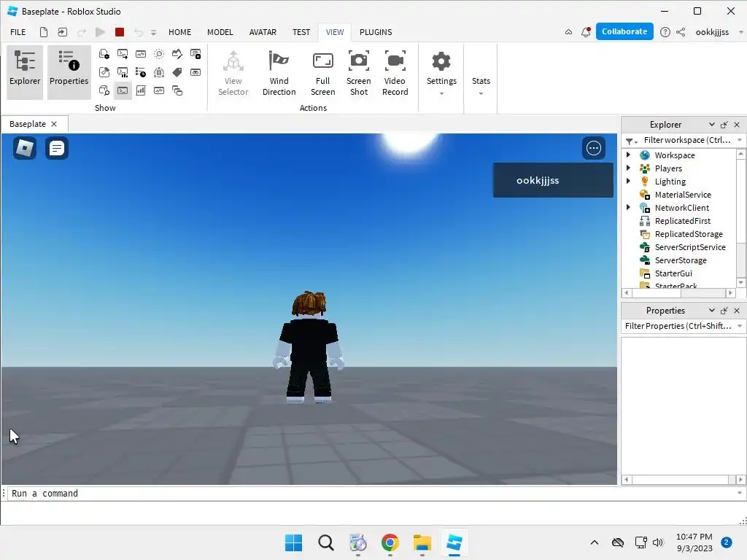Click the Screen Shot button

[359, 73]
